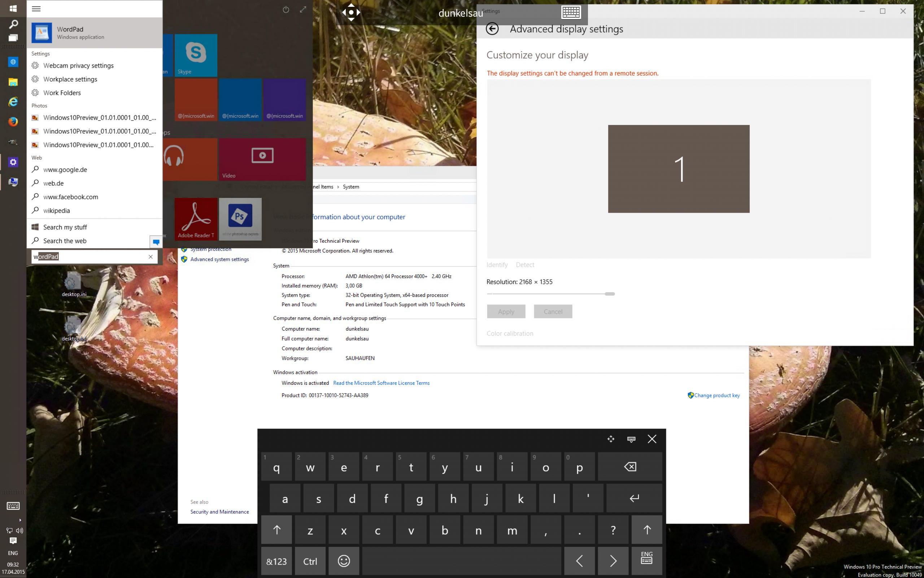
Task: Select the www.facebook.com web suggestion
Action: (94, 197)
